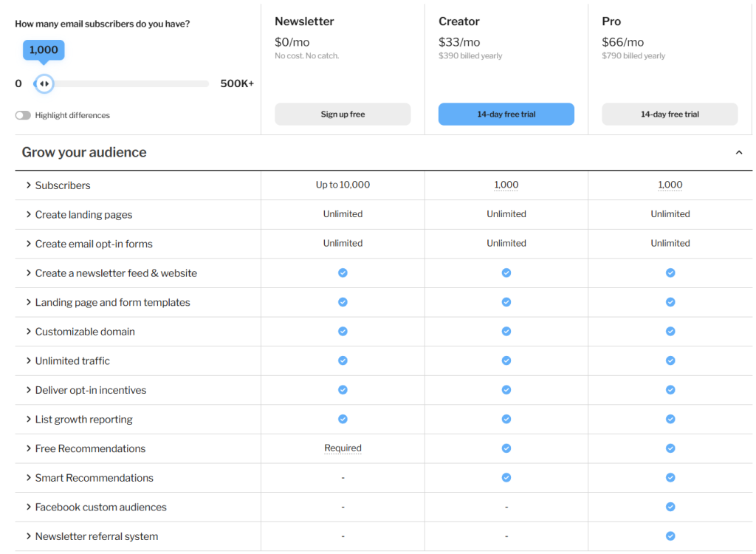The width and height of the screenshot is (756, 554).
Task: Click the '$790 billed yearly' text
Action: (633, 56)
